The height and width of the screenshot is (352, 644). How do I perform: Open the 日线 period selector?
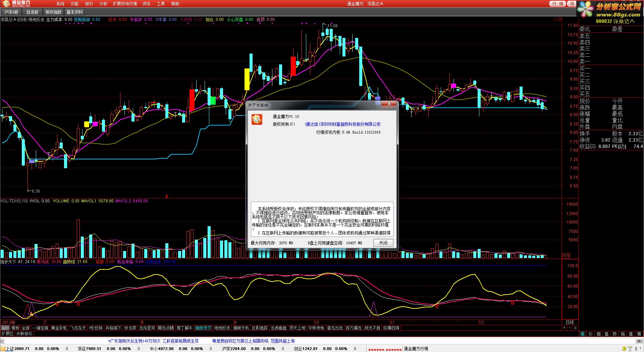pos(570,322)
